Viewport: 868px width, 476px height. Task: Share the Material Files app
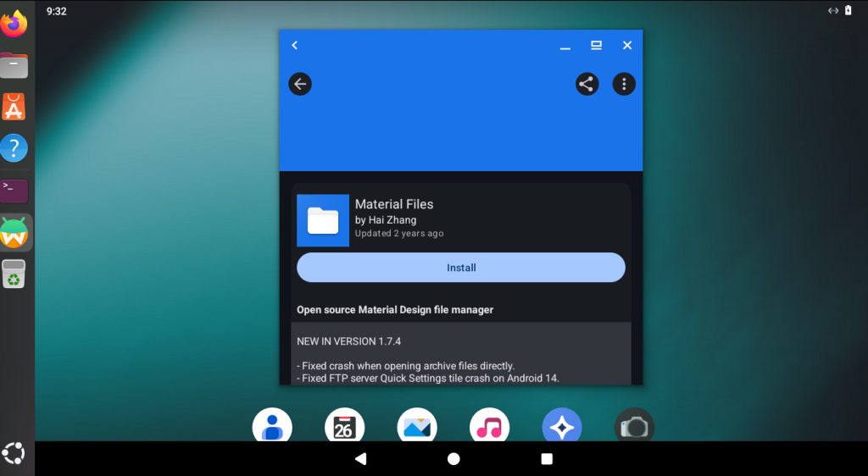[x=587, y=84]
